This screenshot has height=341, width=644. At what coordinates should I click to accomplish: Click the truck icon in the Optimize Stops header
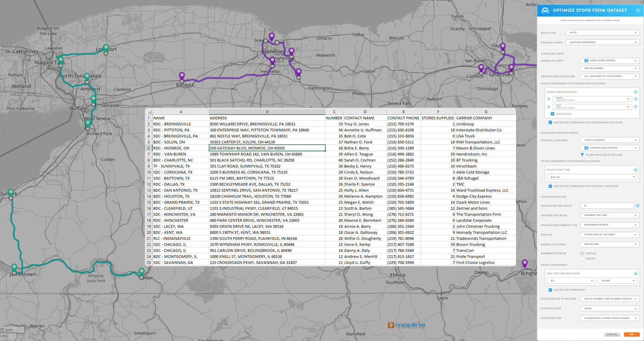545,10
